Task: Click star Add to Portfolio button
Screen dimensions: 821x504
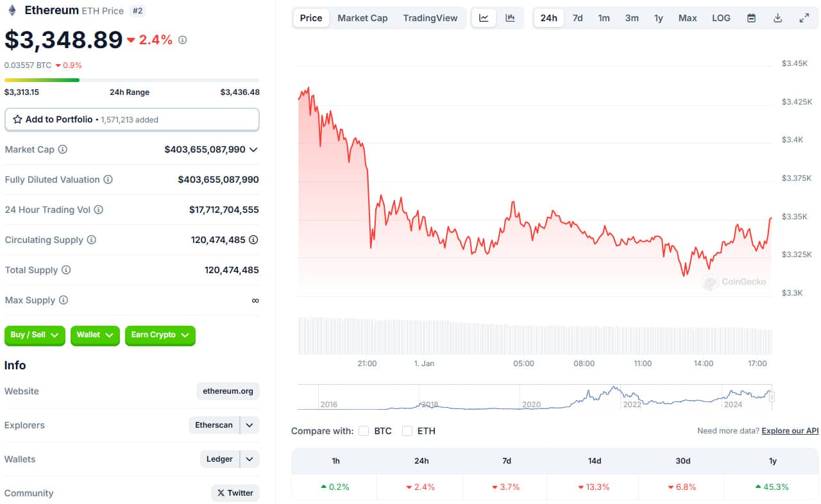Action: point(131,119)
